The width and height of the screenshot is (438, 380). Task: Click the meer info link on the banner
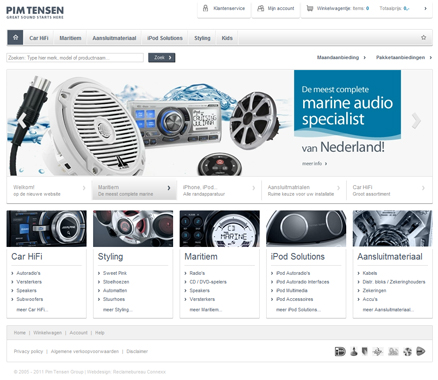(314, 163)
